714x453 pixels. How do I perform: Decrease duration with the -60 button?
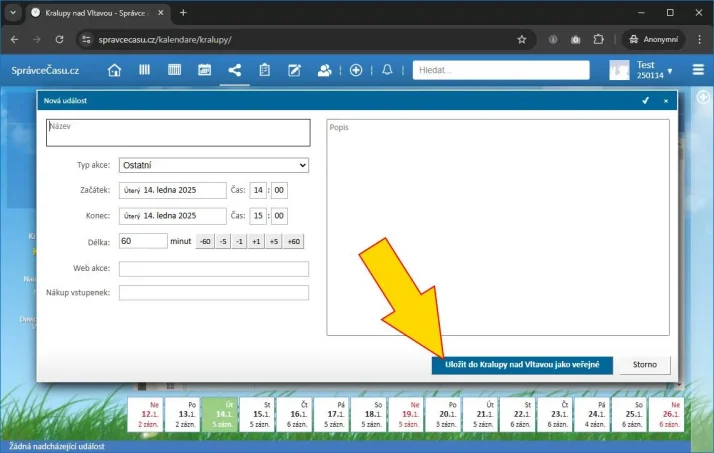(204, 241)
